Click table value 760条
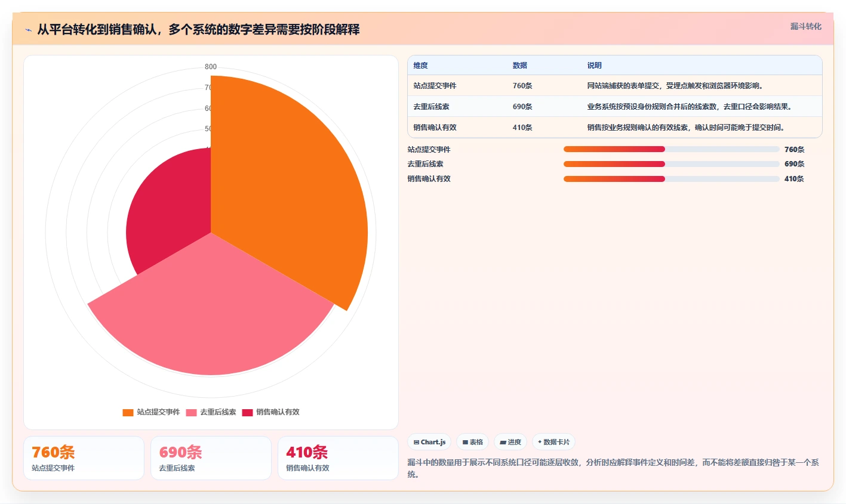The width and height of the screenshot is (846, 504). [522, 86]
